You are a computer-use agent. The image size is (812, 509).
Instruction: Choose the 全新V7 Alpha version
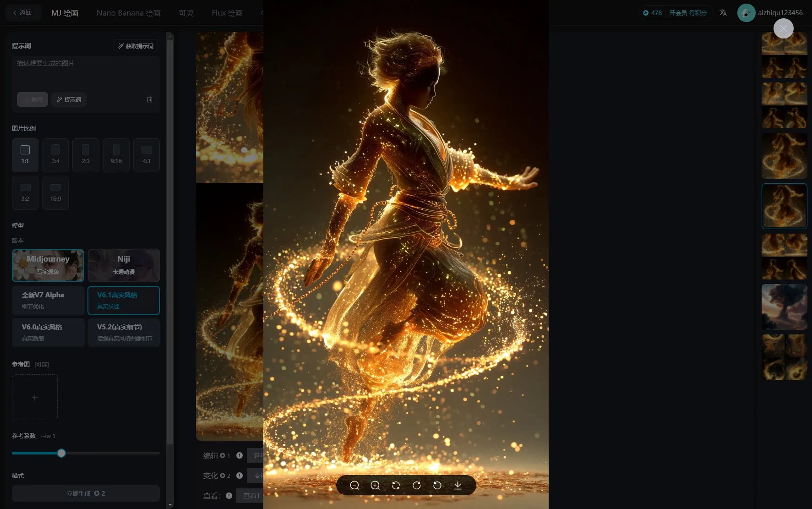48,300
